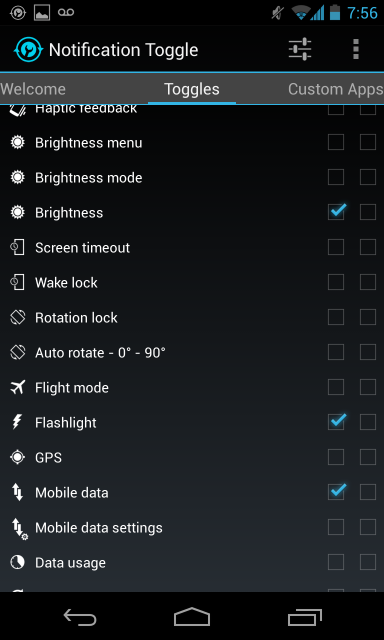
Task: Tap the Android back navigation button
Action: (80, 616)
